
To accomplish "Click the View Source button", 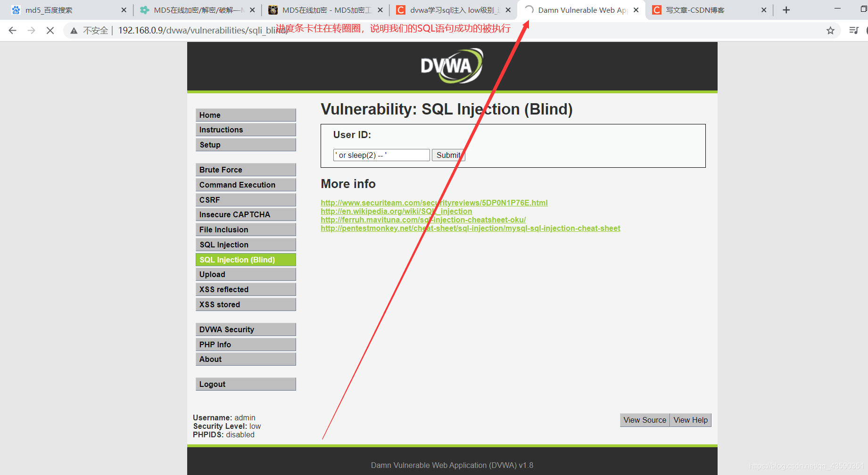I will pos(645,420).
